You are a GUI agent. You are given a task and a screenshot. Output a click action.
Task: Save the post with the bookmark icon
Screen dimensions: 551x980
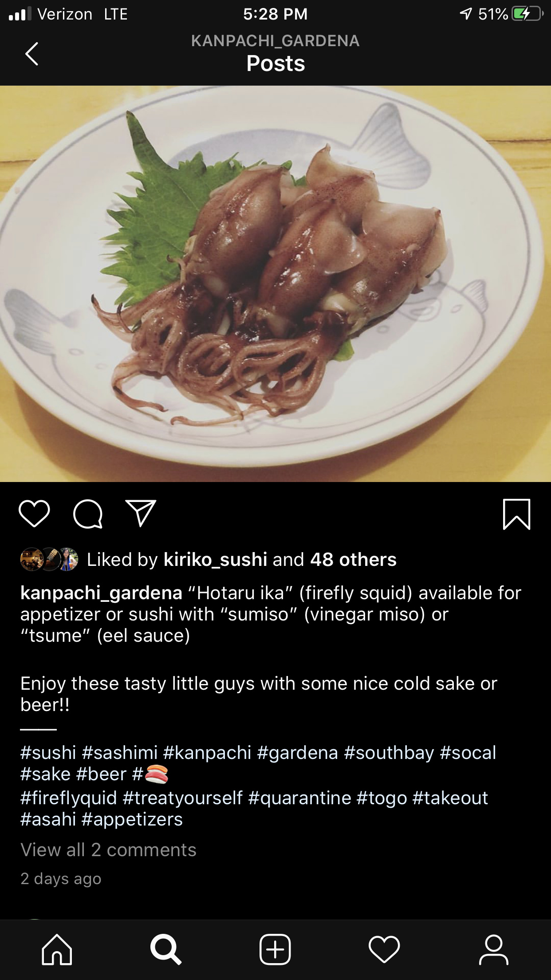point(516,514)
